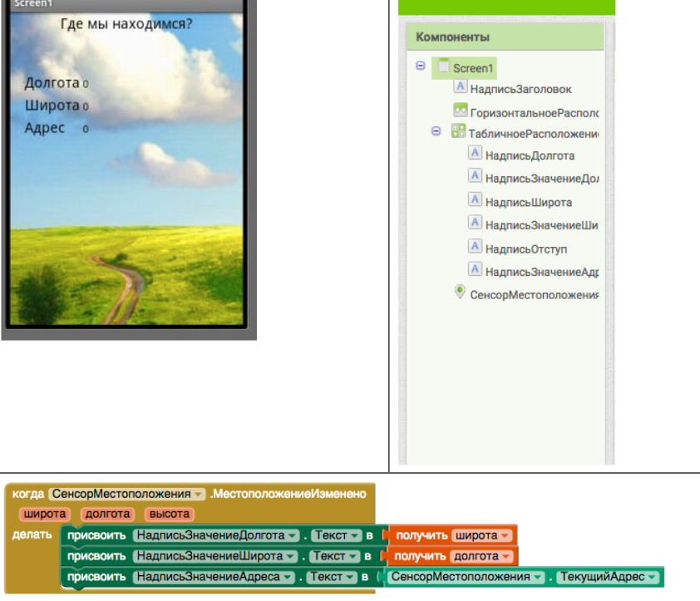This screenshot has width=700, height=601.
Task: Click the 'широта' event parameter
Action: (x=45, y=514)
